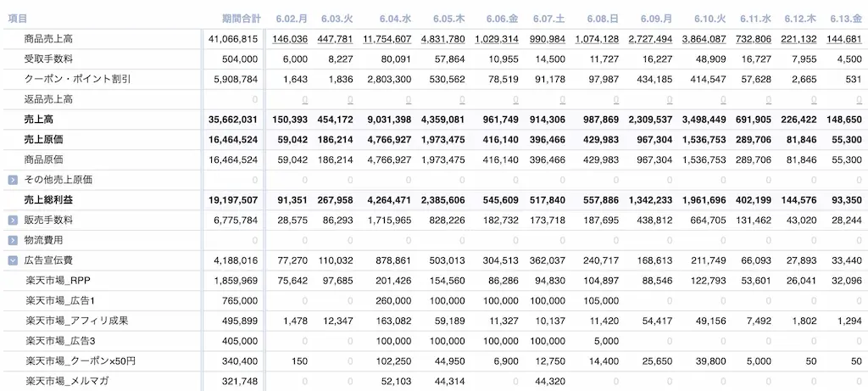Click value 52,103 in 楽天市場_メルマガ row
The width and height of the screenshot is (868, 391).
point(397,381)
